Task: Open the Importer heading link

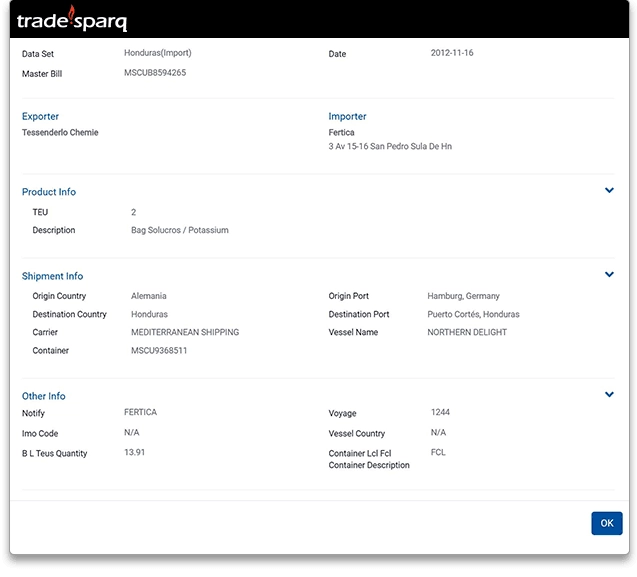Action: tap(347, 116)
